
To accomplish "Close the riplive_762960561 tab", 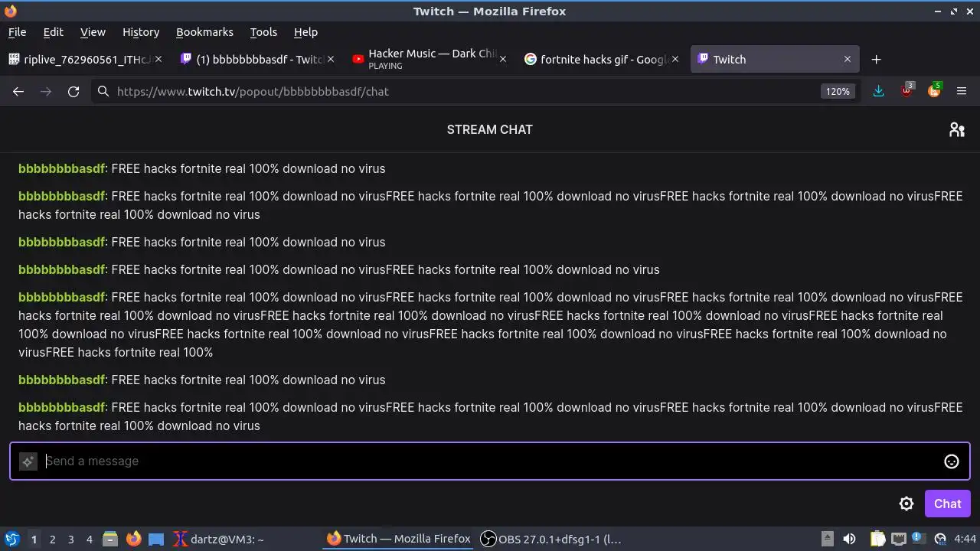I will coord(158,59).
